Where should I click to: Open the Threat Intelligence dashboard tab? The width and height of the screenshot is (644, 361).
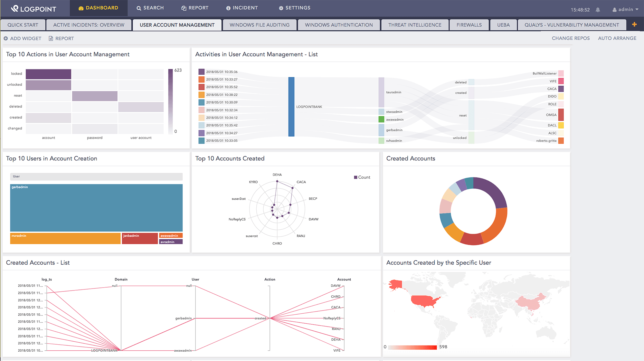tap(415, 24)
